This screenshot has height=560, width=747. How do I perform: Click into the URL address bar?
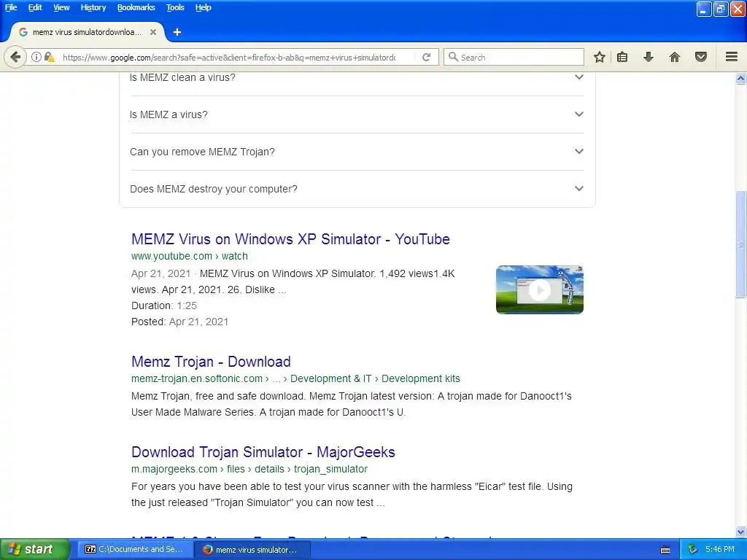228,57
